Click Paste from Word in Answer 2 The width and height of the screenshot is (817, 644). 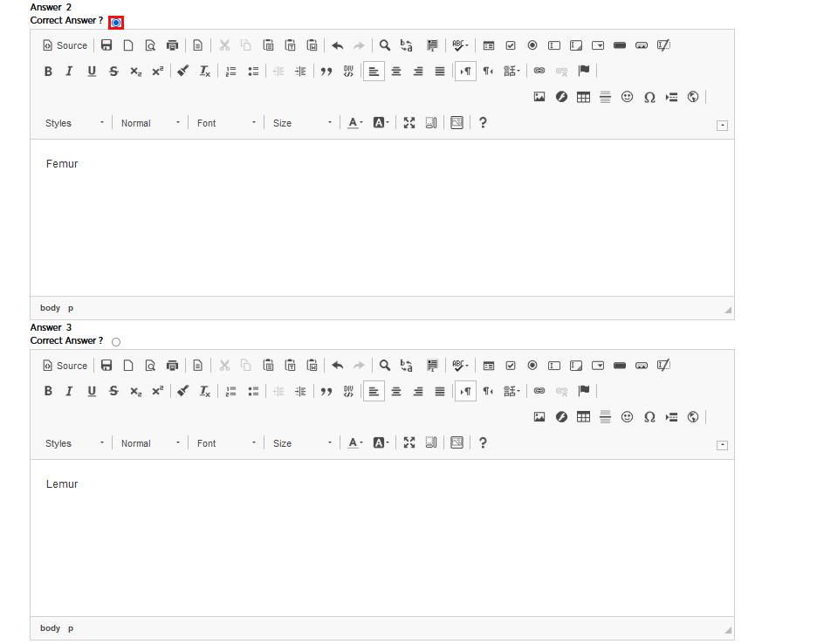tap(312, 45)
